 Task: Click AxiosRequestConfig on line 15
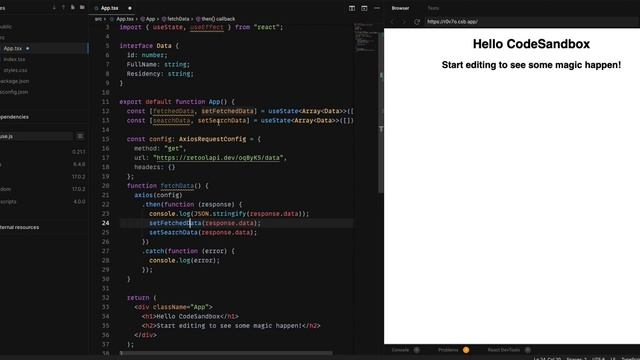click(x=212, y=139)
